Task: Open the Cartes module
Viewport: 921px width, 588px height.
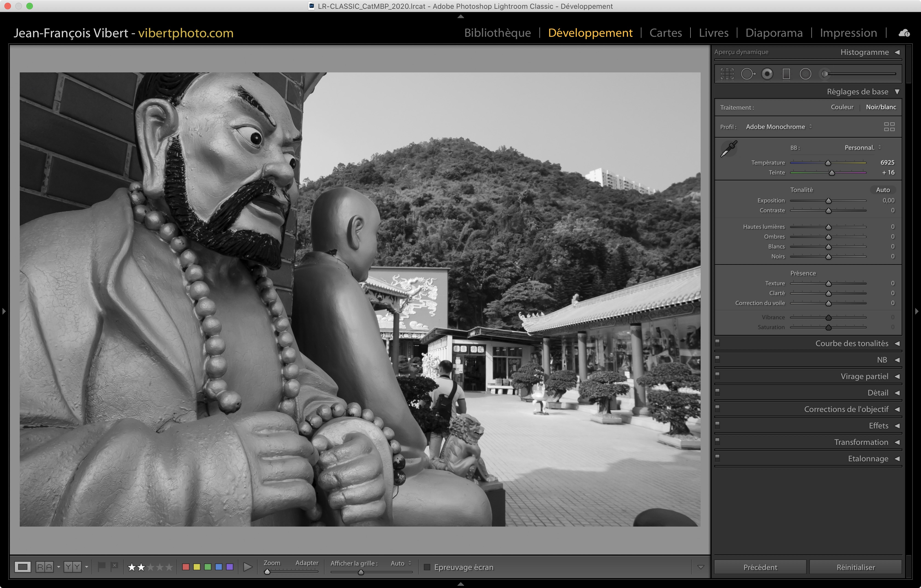Action: click(x=666, y=33)
